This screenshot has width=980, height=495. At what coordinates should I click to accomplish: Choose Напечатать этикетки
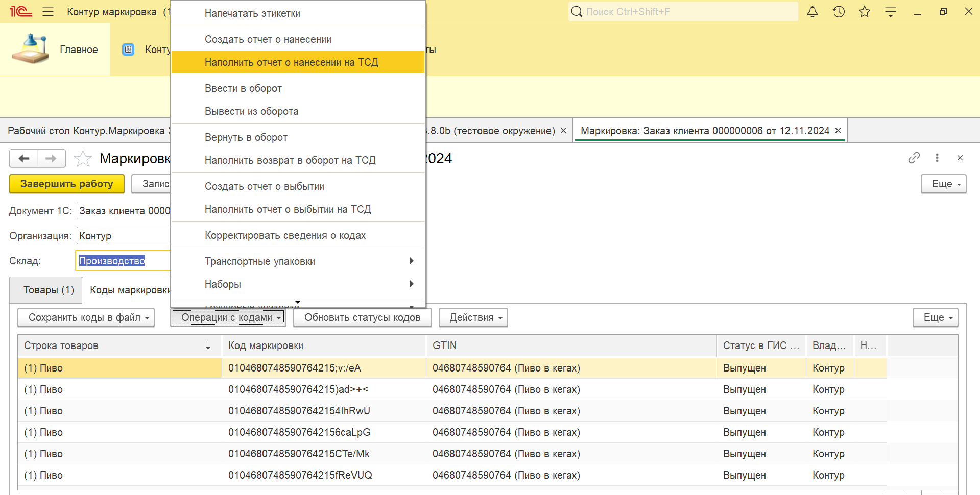click(x=298, y=13)
